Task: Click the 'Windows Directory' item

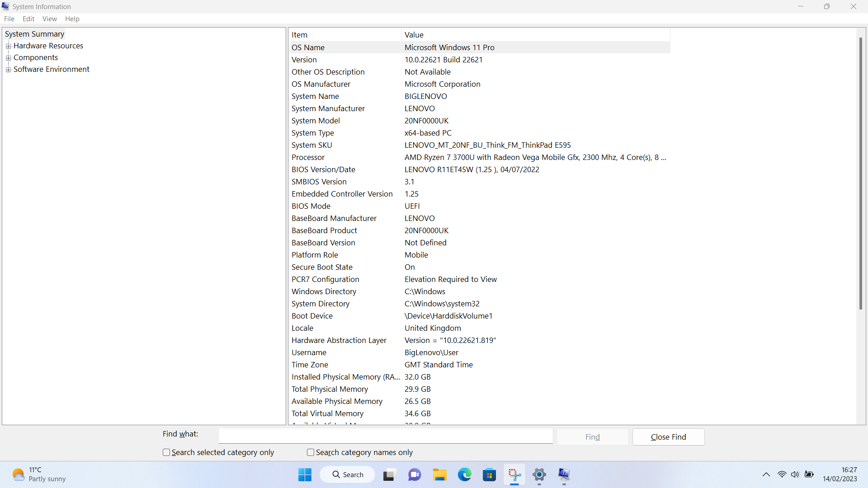Action: pyautogui.click(x=324, y=291)
